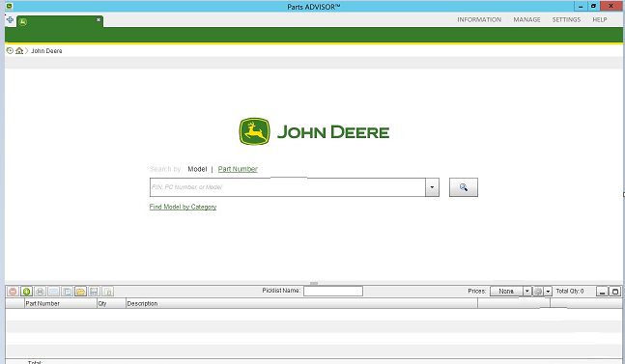Open the SETTINGS menu
This screenshot has height=364, width=625.
pyautogui.click(x=566, y=19)
